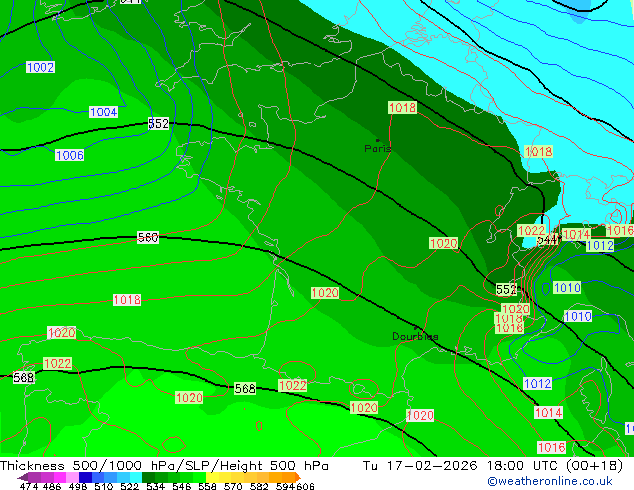Pick the orange legend swatch above 594
The height and width of the screenshot is (490, 634).
coord(288,477)
